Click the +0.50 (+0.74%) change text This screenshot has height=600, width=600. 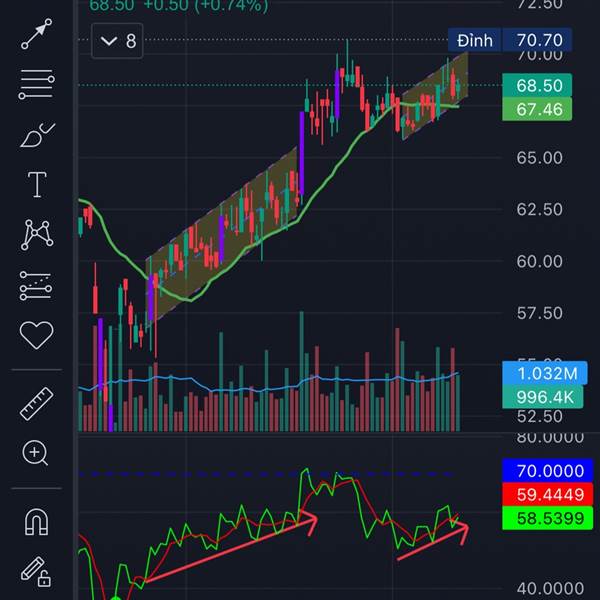[x=206, y=6]
